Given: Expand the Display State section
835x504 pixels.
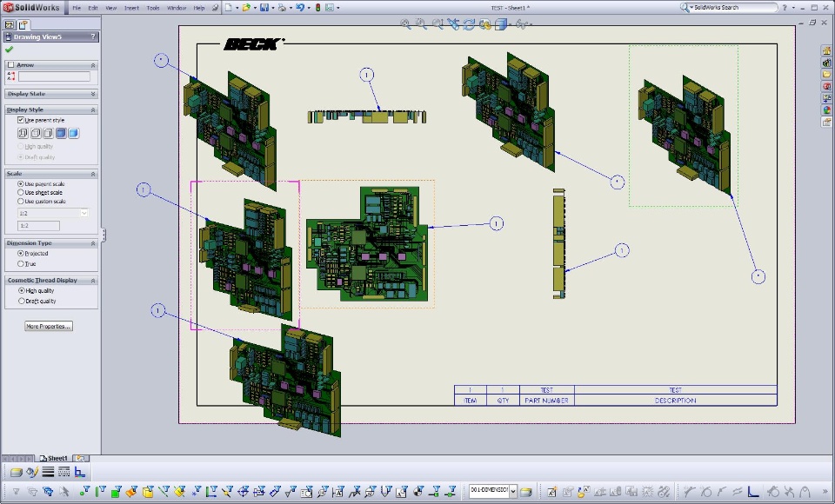Looking at the screenshot, I should click(93, 94).
